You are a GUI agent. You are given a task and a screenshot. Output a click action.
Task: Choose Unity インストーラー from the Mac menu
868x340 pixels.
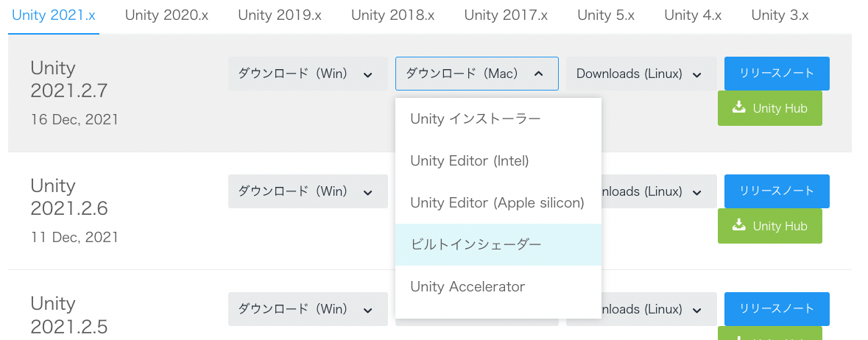coord(498,119)
